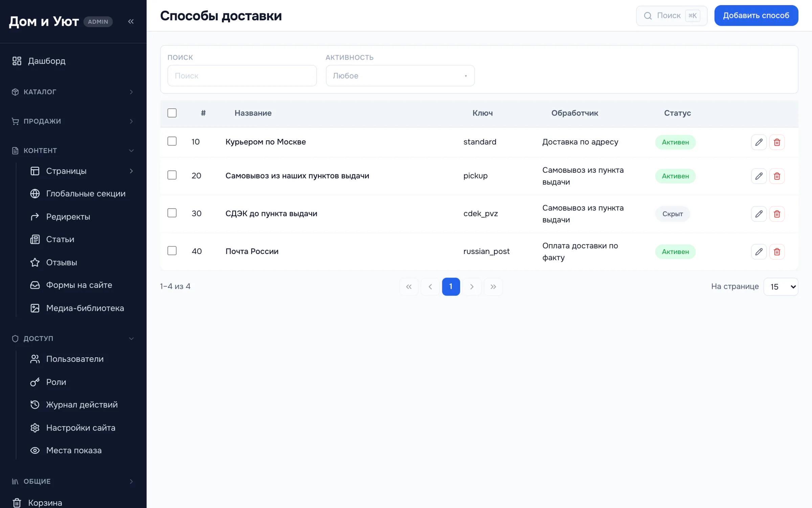Collapse the sidebar with double-chevron icon

click(131, 22)
